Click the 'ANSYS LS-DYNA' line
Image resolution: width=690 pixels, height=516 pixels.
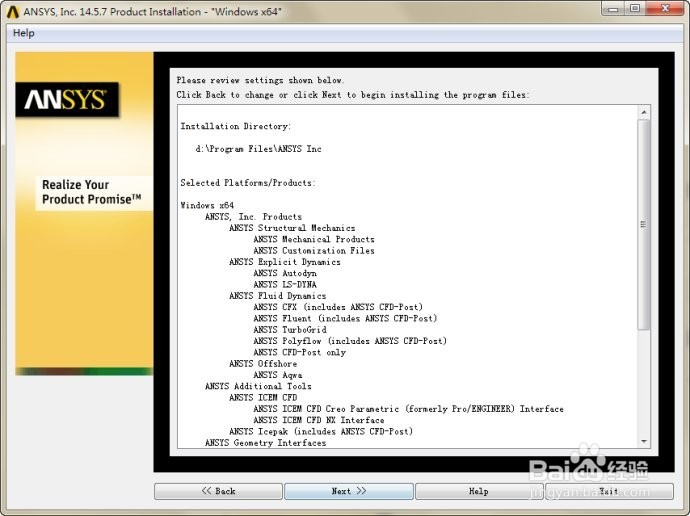[285, 285]
